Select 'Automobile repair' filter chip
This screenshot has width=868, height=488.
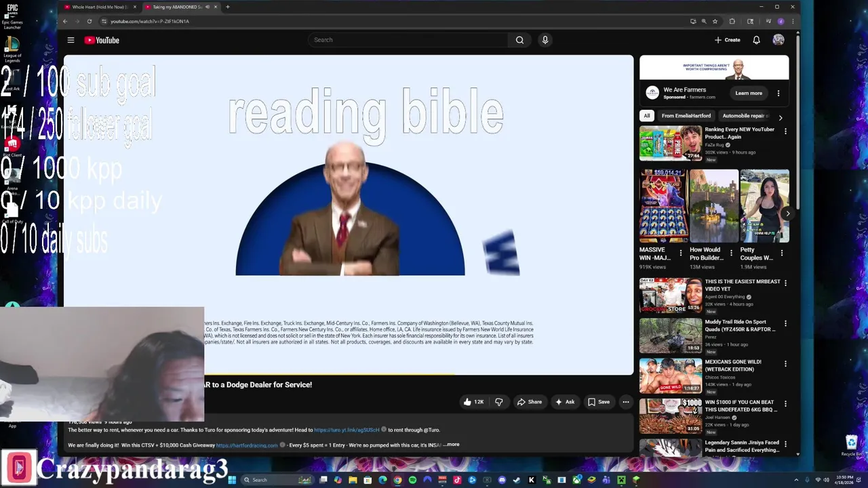point(745,116)
